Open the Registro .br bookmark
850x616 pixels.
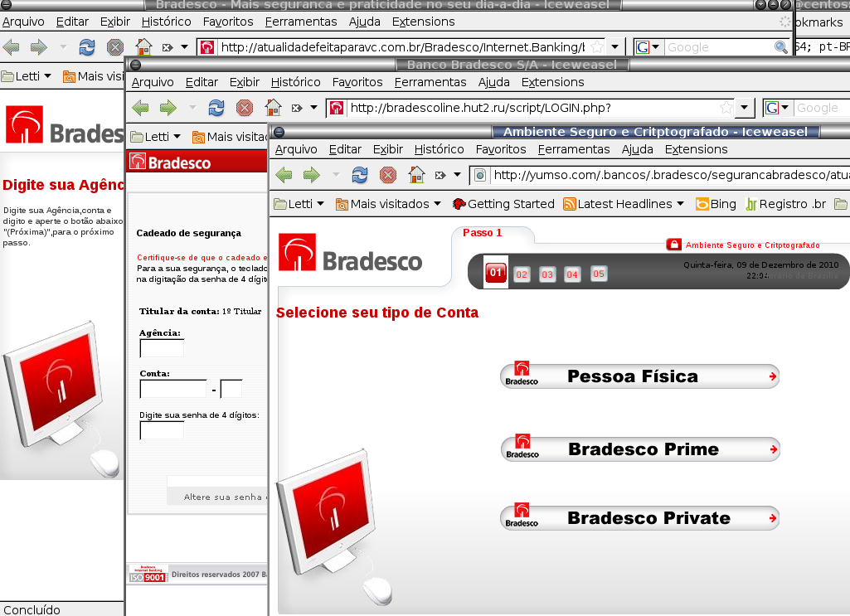[x=786, y=204]
